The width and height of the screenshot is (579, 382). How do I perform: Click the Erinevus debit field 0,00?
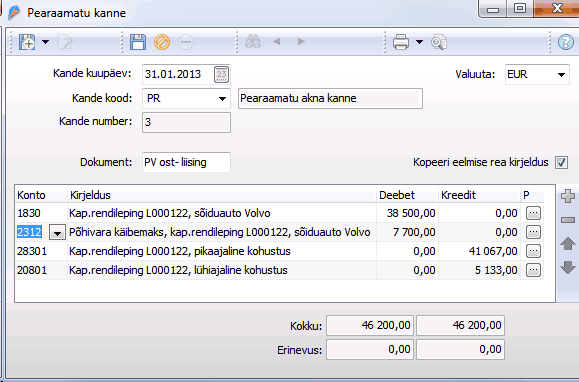click(x=370, y=349)
